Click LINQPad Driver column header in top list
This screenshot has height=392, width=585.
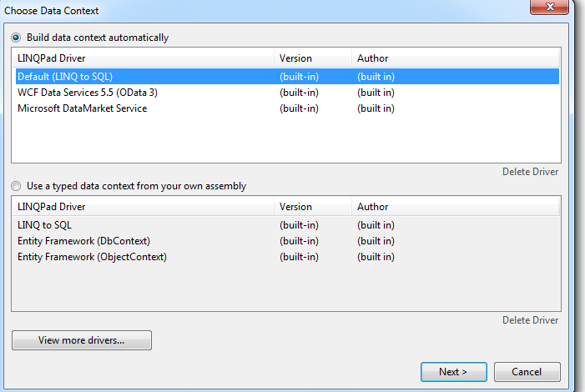[144, 58]
